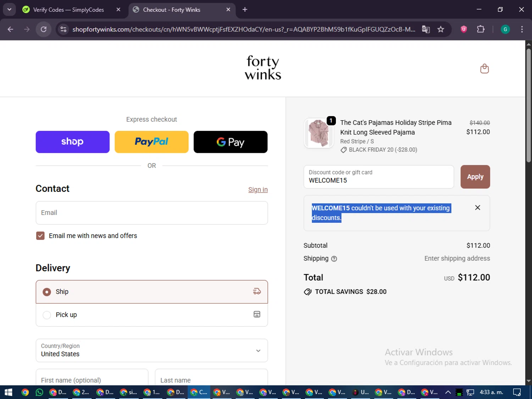
Task: Open the Chrome profile G avatar
Action: 505,29
